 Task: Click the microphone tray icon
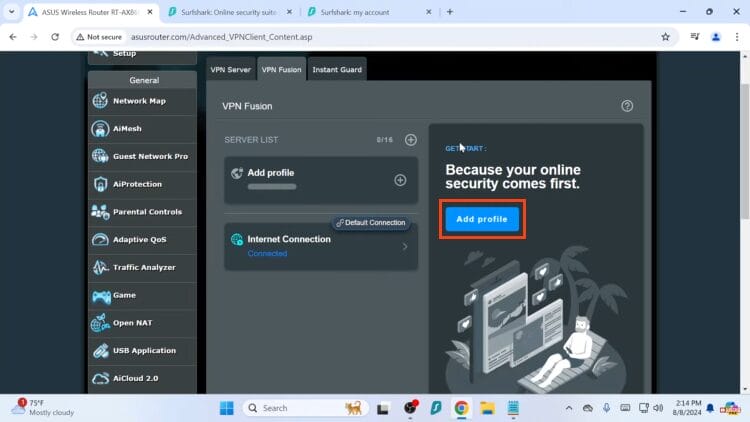click(606, 408)
